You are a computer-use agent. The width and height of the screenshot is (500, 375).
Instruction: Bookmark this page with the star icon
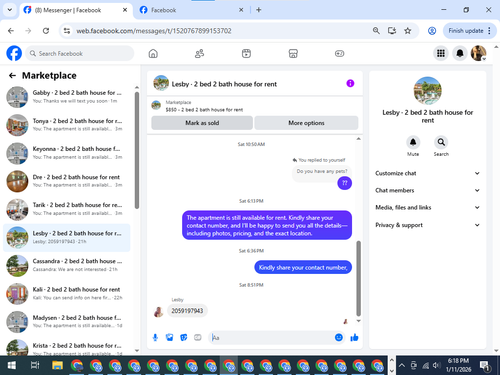click(407, 31)
